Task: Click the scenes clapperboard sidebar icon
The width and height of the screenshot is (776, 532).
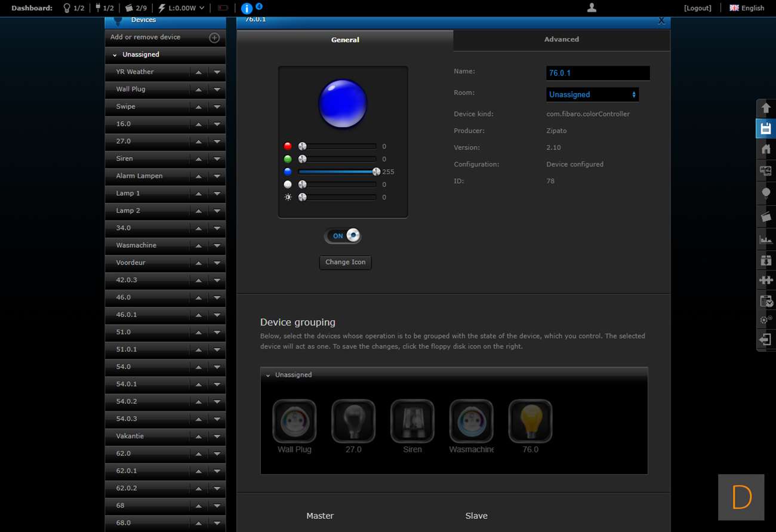Action: point(766,217)
